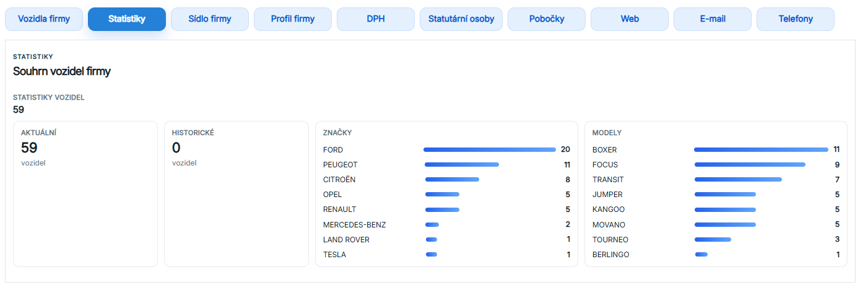Click the TOURNEO progress bar

pos(713,239)
